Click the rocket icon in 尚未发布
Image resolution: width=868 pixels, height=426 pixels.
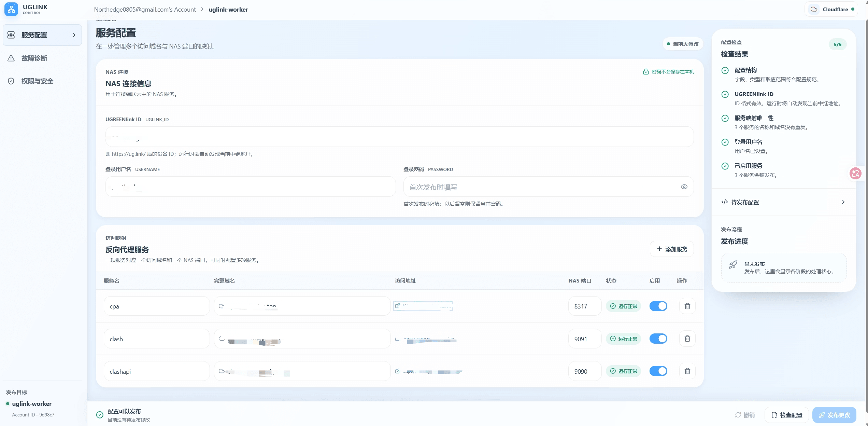pos(733,264)
